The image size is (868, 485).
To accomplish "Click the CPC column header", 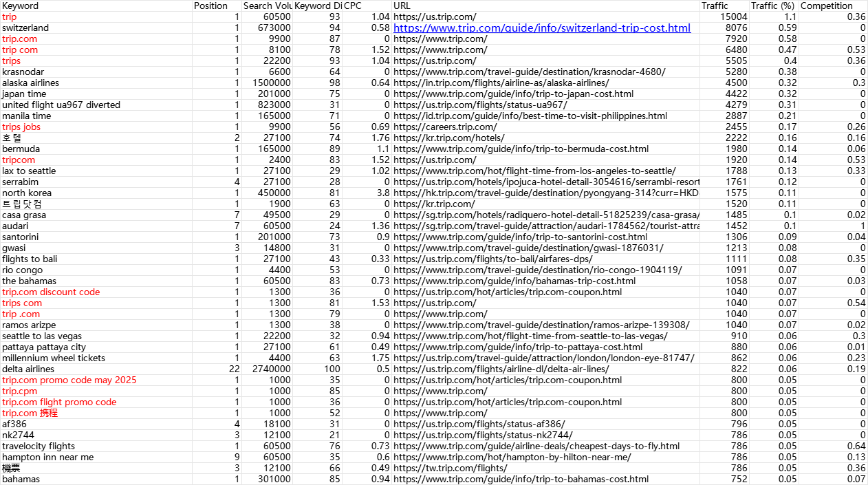I will click(352, 6).
